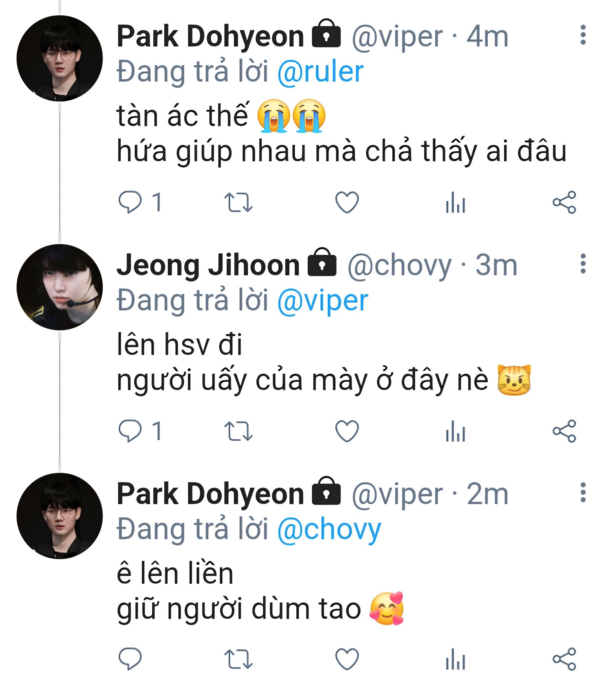616x685 pixels.
Task: Open the @chovy mention link
Action: pos(329,529)
